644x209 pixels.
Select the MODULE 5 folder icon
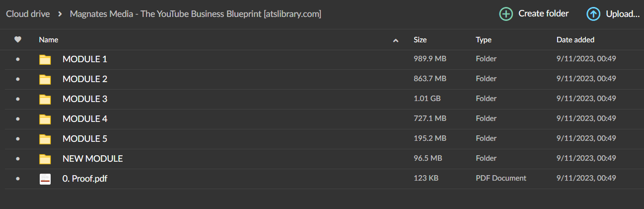pyautogui.click(x=45, y=139)
